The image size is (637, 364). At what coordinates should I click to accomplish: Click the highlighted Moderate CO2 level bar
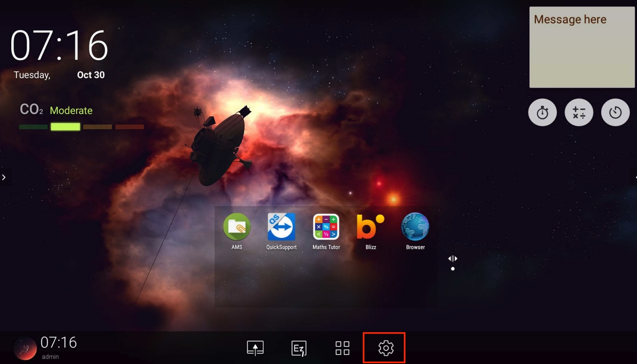(x=65, y=127)
